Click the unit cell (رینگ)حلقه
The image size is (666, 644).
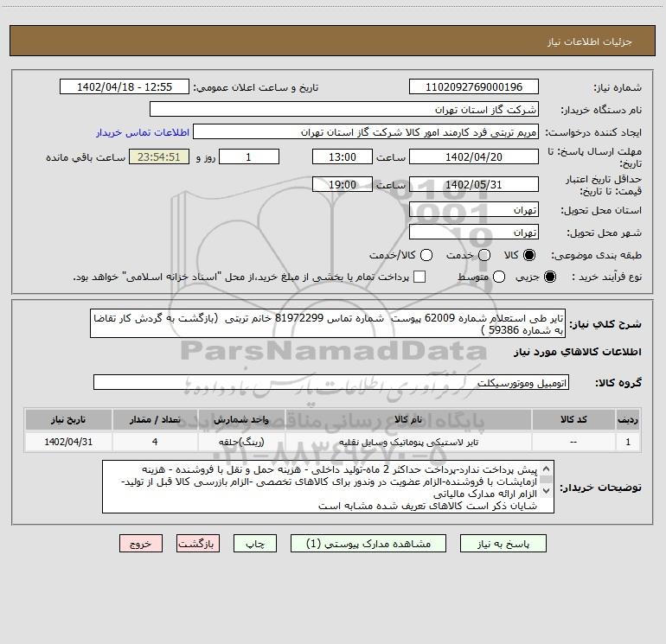(241, 442)
